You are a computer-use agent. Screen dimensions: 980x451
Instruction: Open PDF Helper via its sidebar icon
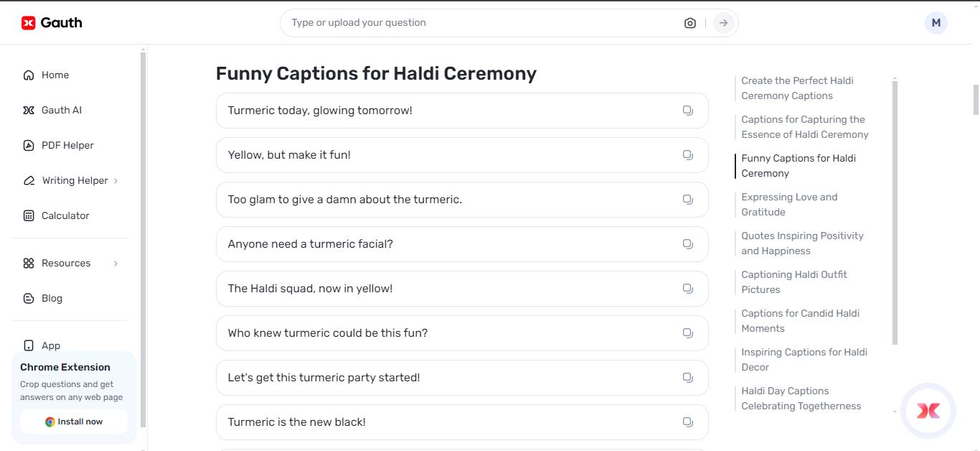point(28,145)
